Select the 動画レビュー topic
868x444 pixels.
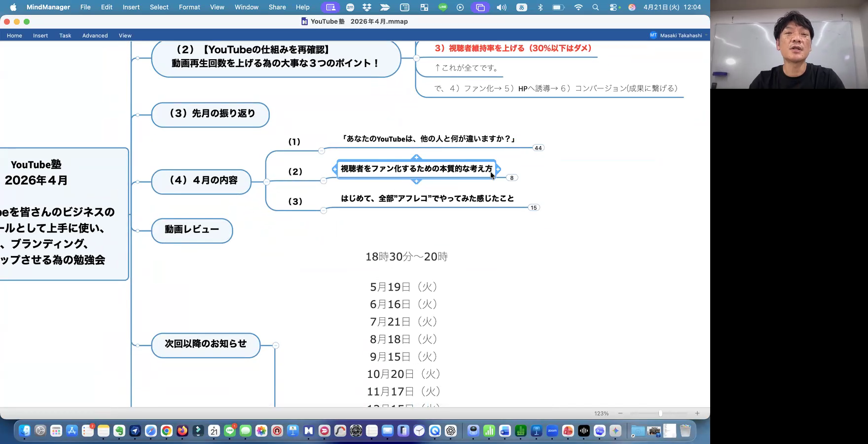pos(192,230)
